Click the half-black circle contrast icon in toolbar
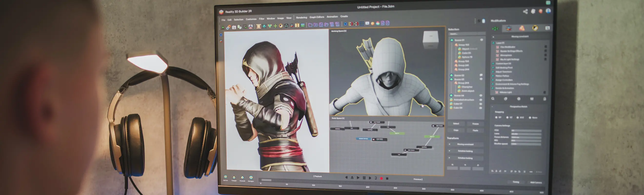Image resolution: width=644 pixels, height=195 pixels. (281, 26)
